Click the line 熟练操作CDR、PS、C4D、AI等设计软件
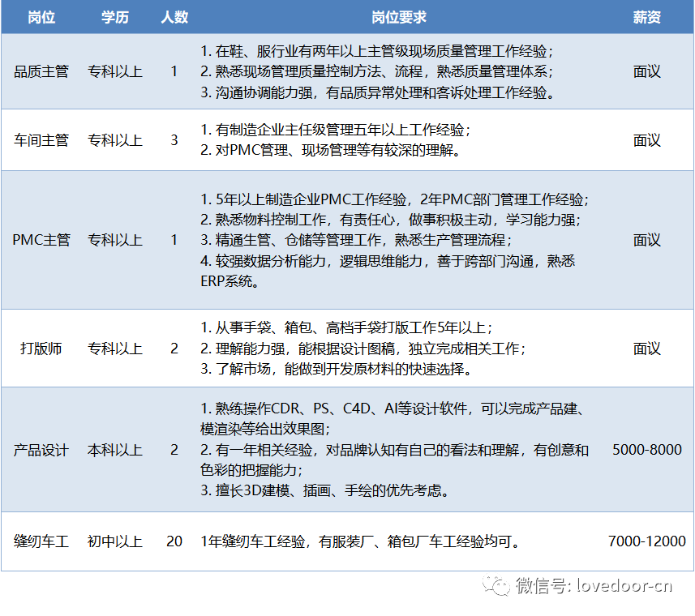The height and width of the screenshot is (616, 695). (394, 409)
